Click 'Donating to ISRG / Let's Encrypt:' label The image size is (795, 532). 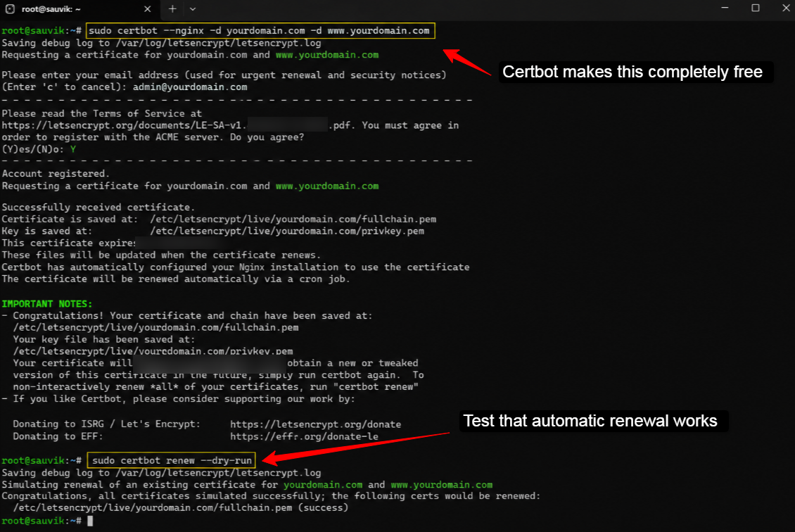click(x=106, y=424)
